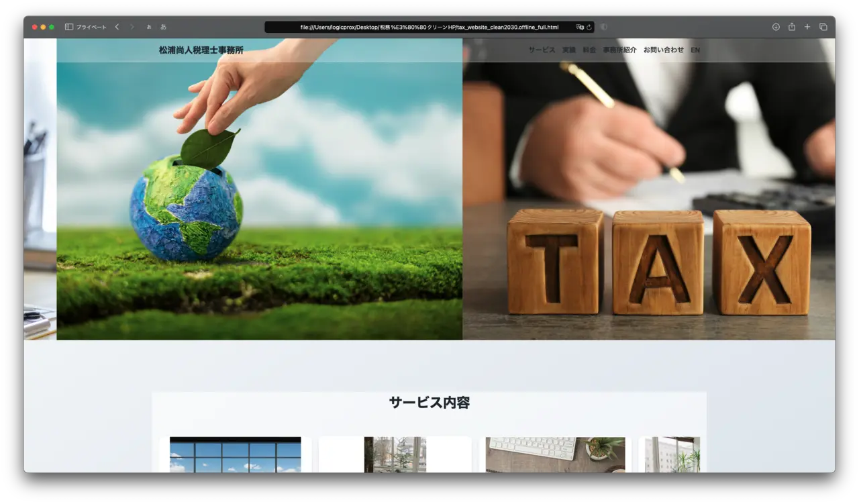This screenshot has height=504, width=859.
Task: Open the プライベート tab group menu
Action: [x=91, y=27]
